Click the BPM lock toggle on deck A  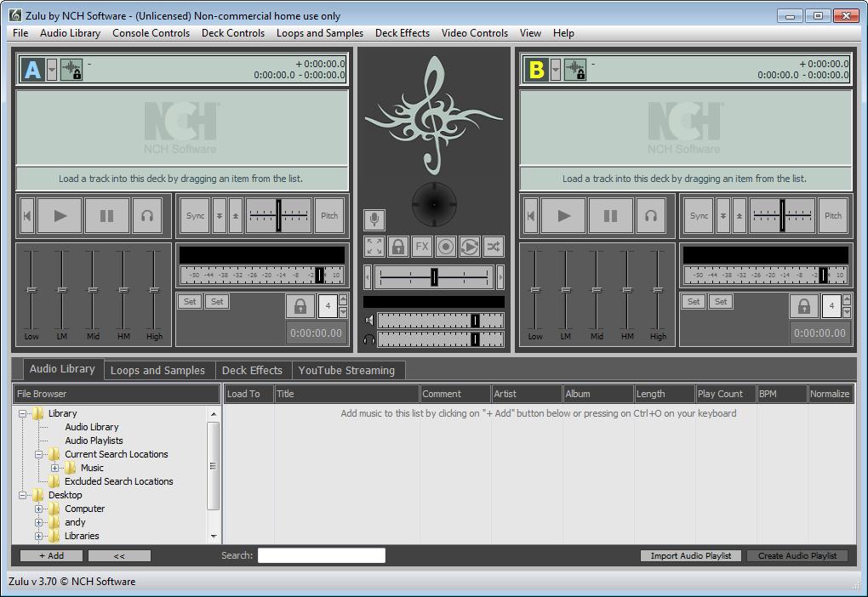pos(299,305)
